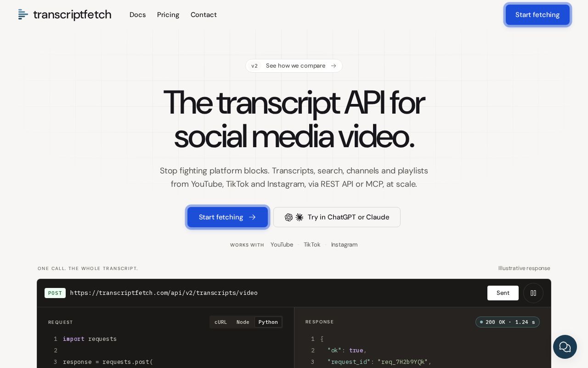Open the chat support widget
This screenshot has width=588, height=368.
[x=565, y=347]
